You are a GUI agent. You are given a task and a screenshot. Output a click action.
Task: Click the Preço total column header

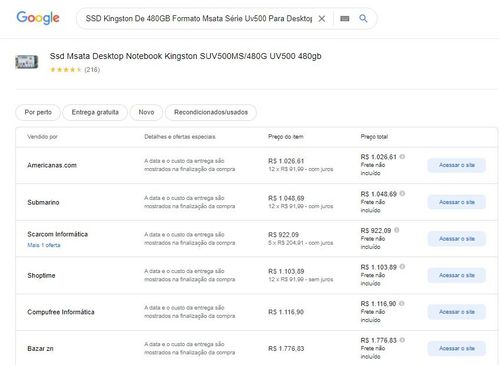tap(374, 137)
